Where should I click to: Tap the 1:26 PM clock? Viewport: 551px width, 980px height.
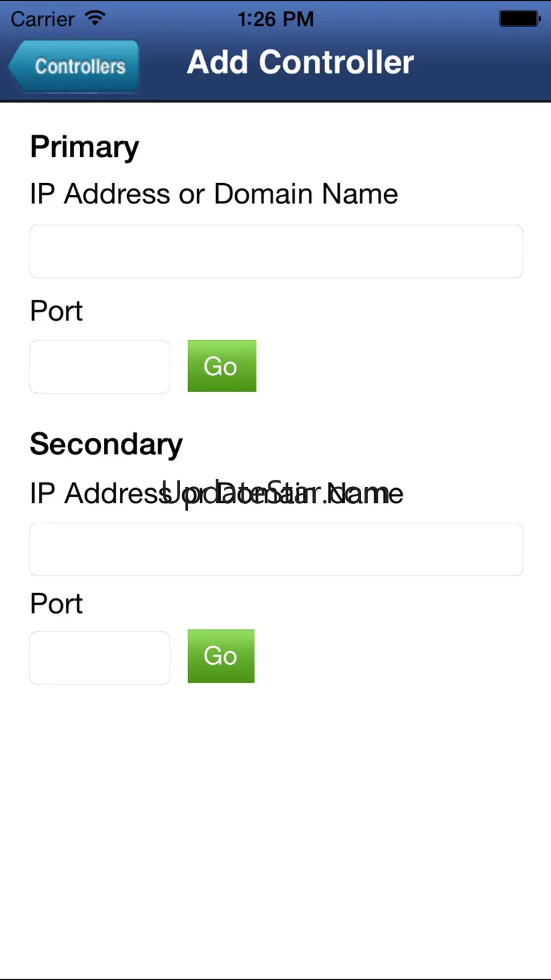pyautogui.click(x=275, y=19)
